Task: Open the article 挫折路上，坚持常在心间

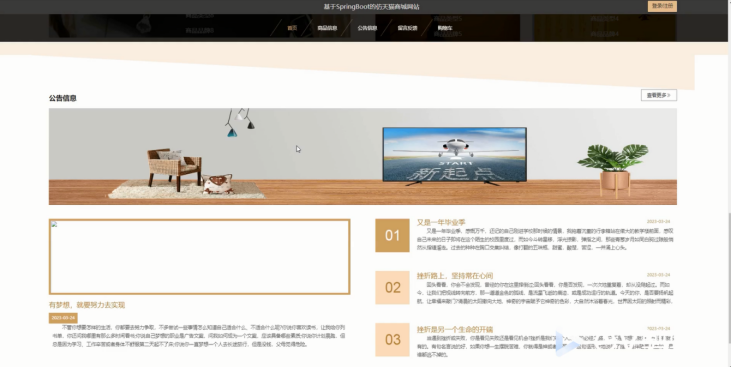Action: tap(455, 276)
